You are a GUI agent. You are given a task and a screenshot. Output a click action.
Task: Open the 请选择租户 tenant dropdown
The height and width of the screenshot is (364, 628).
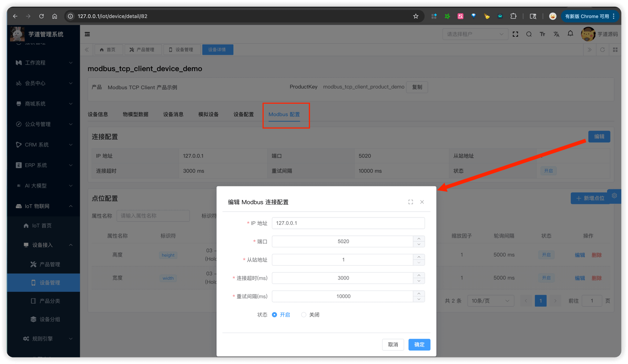tap(475, 34)
